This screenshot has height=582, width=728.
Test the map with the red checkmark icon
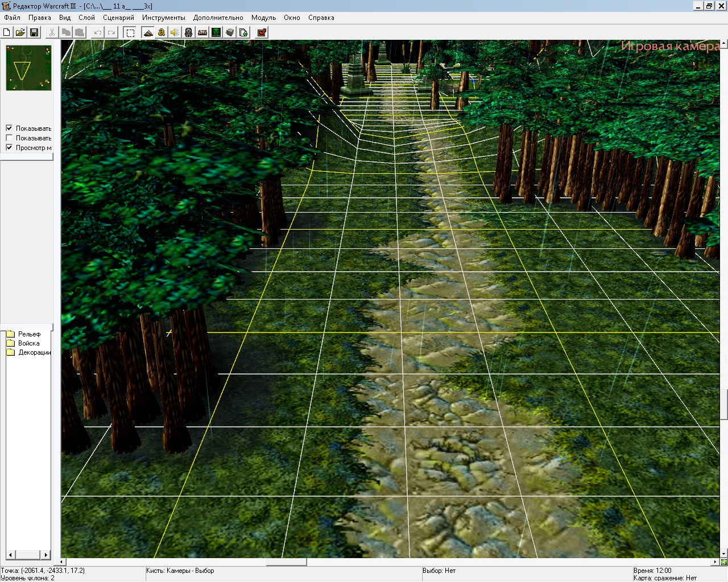(x=262, y=32)
